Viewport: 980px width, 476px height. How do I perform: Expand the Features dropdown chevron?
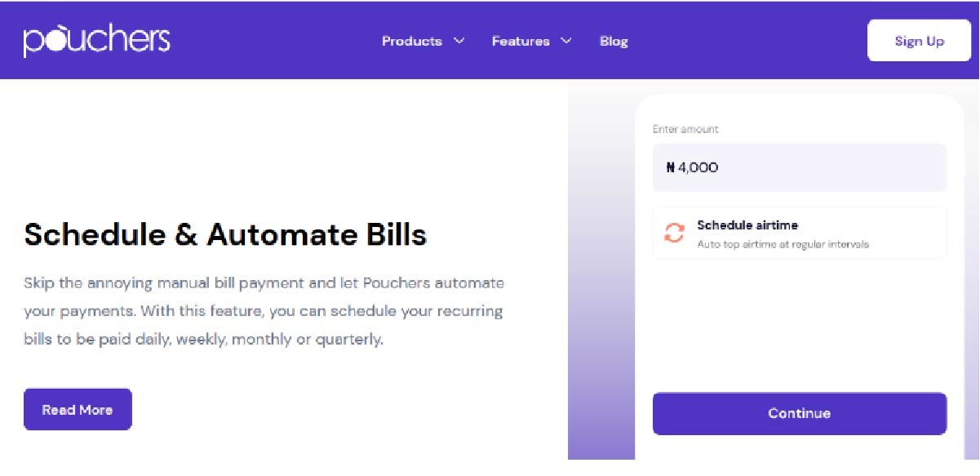coord(566,41)
